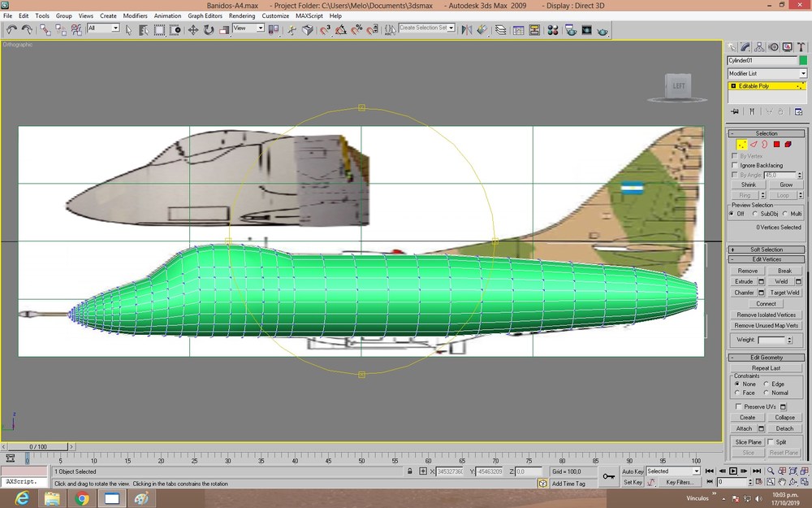The height and width of the screenshot is (508, 812).
Task: Open the Rendering menu
Action: [x=242, y=15]
